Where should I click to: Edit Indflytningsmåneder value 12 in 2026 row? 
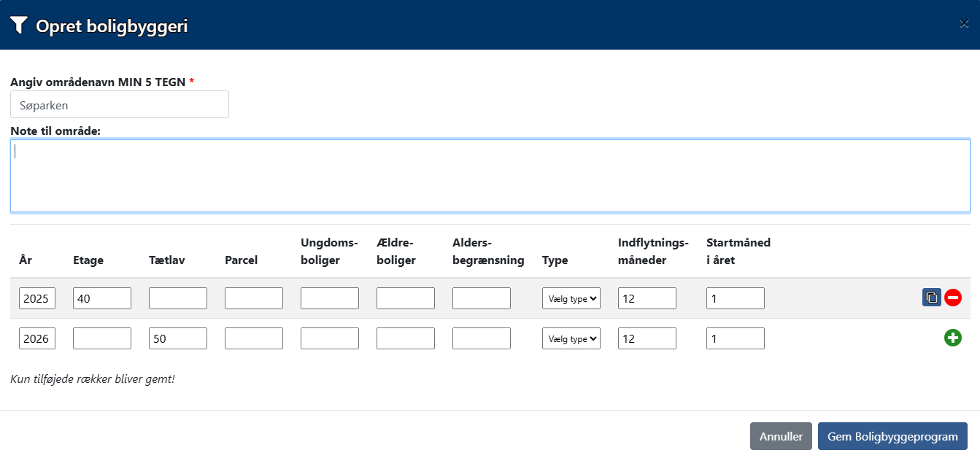point(647,338)
